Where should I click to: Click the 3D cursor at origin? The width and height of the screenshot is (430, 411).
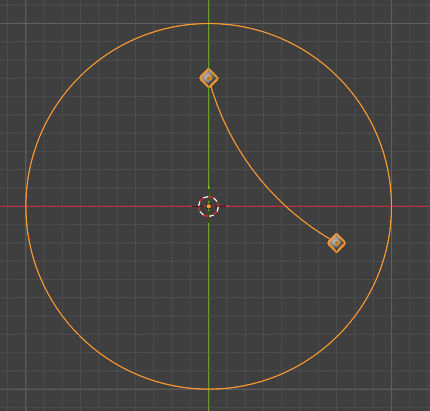pos(209,207)
